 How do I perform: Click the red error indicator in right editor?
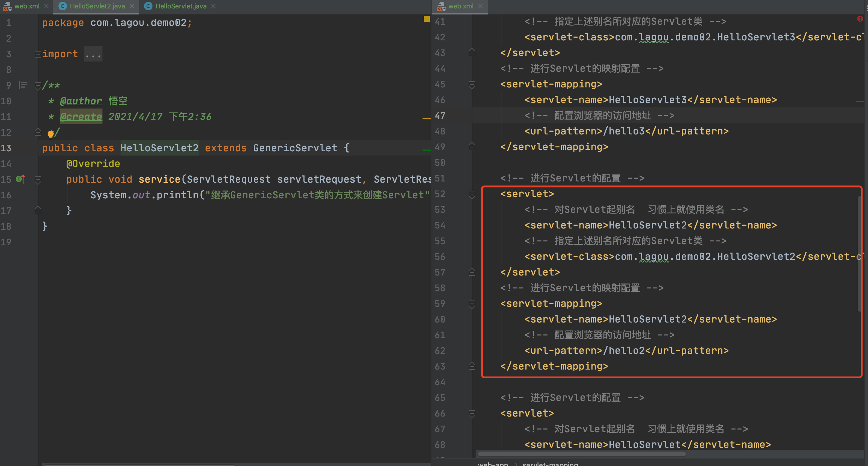[x=860, y=18]
